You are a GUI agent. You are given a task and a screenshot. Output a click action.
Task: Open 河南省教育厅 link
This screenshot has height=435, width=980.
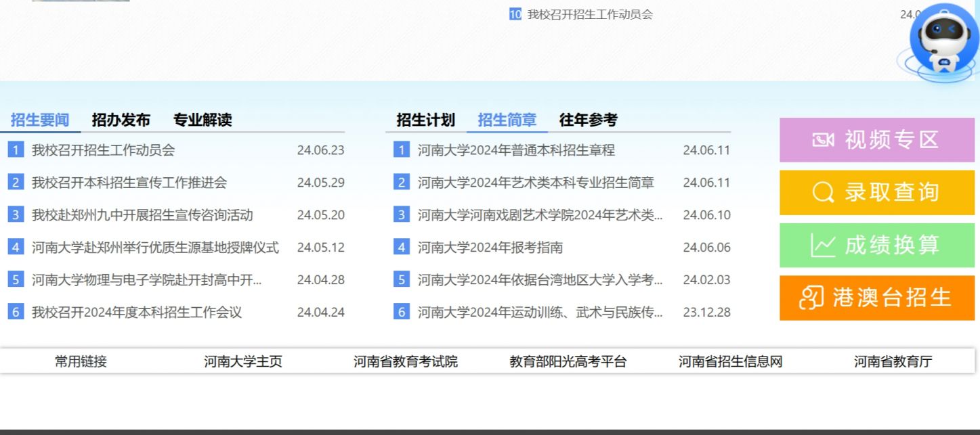coord(893,362)
